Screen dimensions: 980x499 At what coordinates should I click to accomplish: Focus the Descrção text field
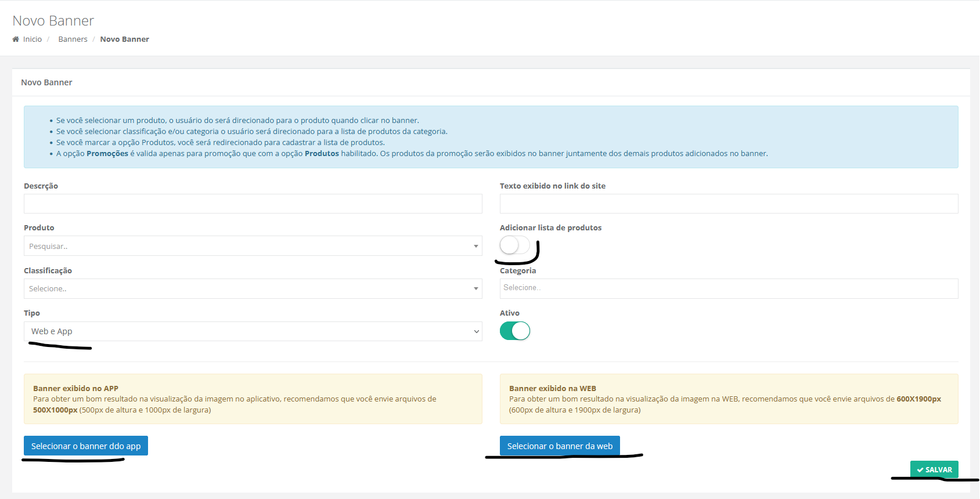pos(253,204)
